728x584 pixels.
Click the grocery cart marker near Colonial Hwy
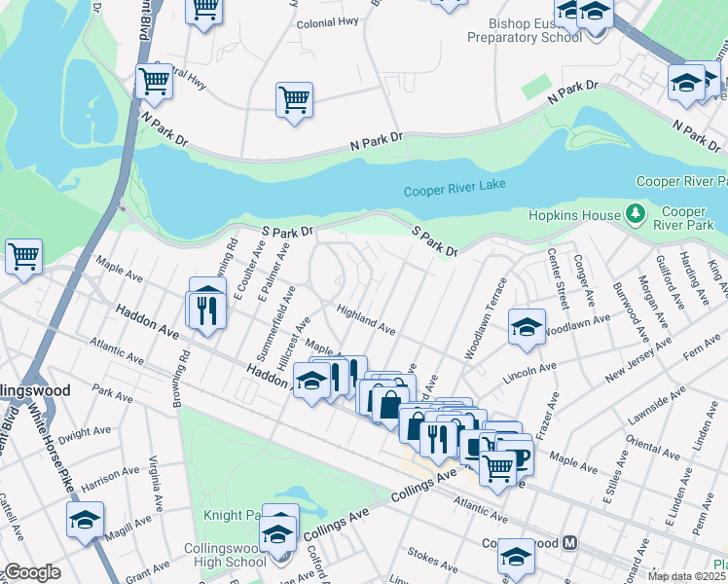pyautogui.click(x=294, y=103)
